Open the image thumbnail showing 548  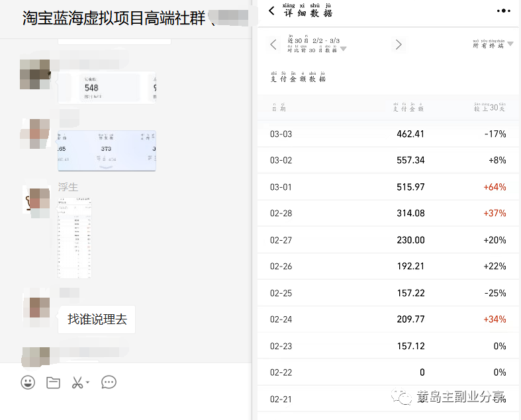coord(107,88)
